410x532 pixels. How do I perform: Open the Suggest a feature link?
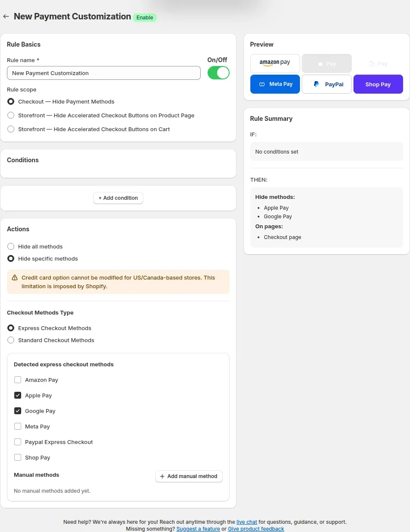point(198,529)
